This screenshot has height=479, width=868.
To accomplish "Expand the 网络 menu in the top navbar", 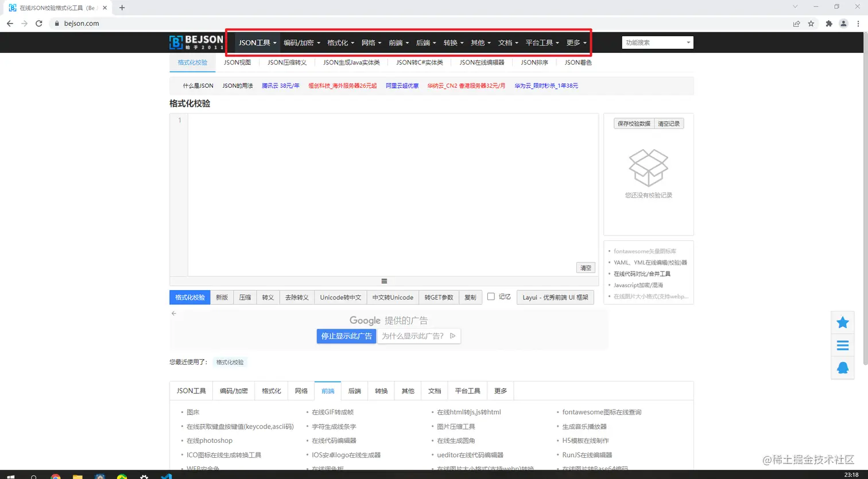I will click(371, 42).
